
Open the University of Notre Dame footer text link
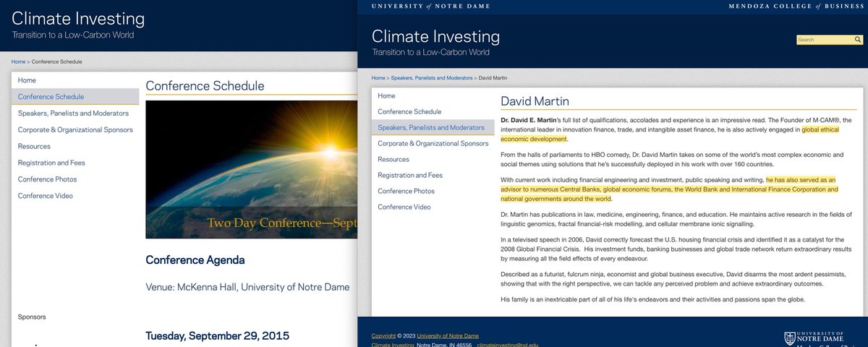tap(447, 335)
